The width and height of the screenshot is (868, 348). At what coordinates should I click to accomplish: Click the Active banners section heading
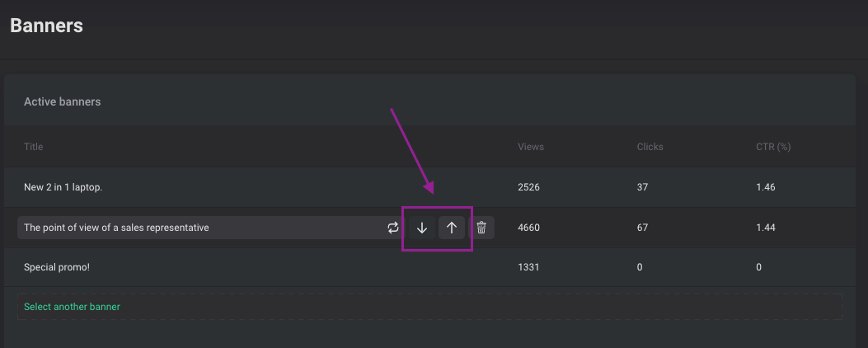tap(62, 102)
